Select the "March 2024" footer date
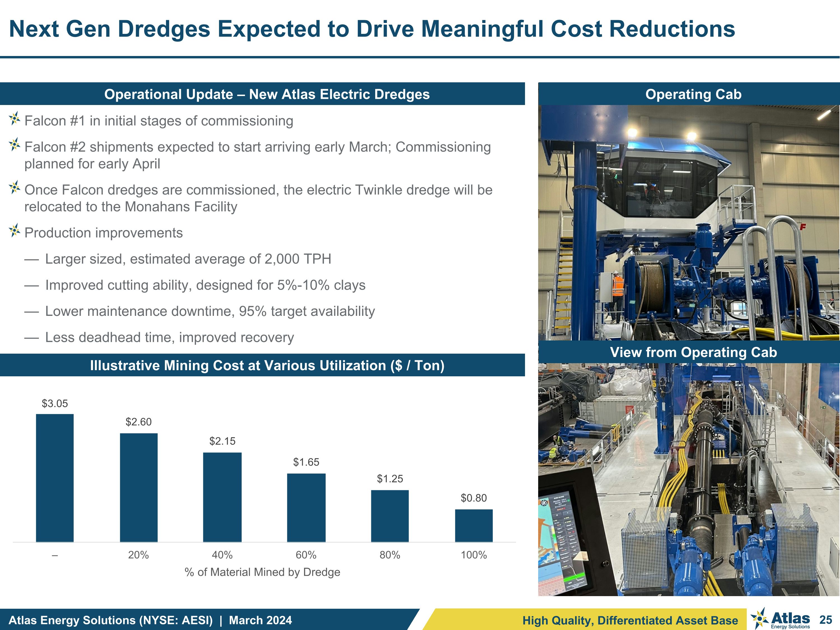Screen dimensions: 840x630 pyautogui.click(x=260, y=620)
